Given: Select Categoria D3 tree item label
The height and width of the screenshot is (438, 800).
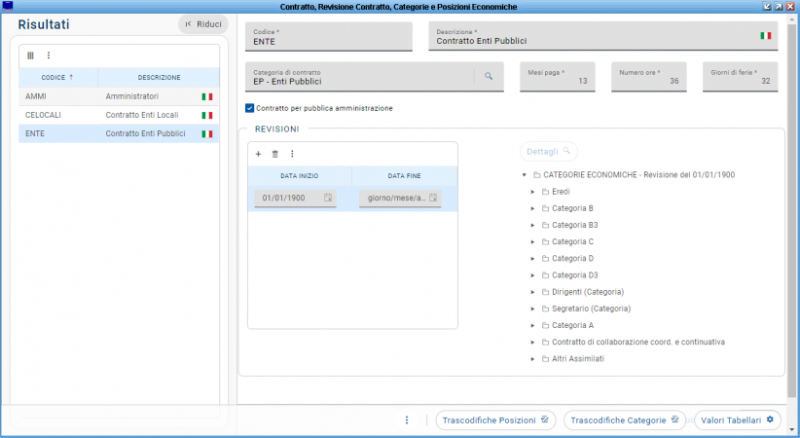Looking at the screenshot, I should click(x=575, y=275).
